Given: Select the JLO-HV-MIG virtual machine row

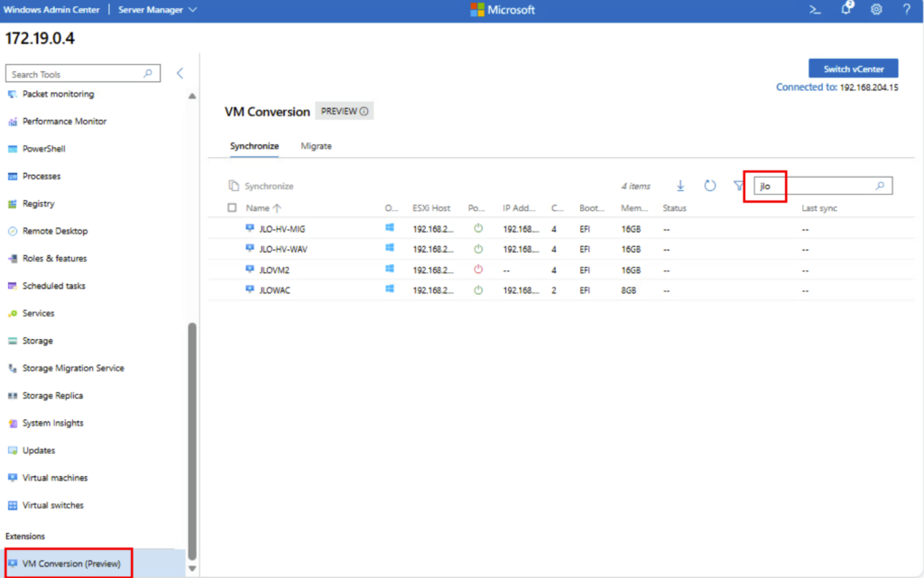Looking at the screenshot, I should pyautogui.click(x=282, y=229).
